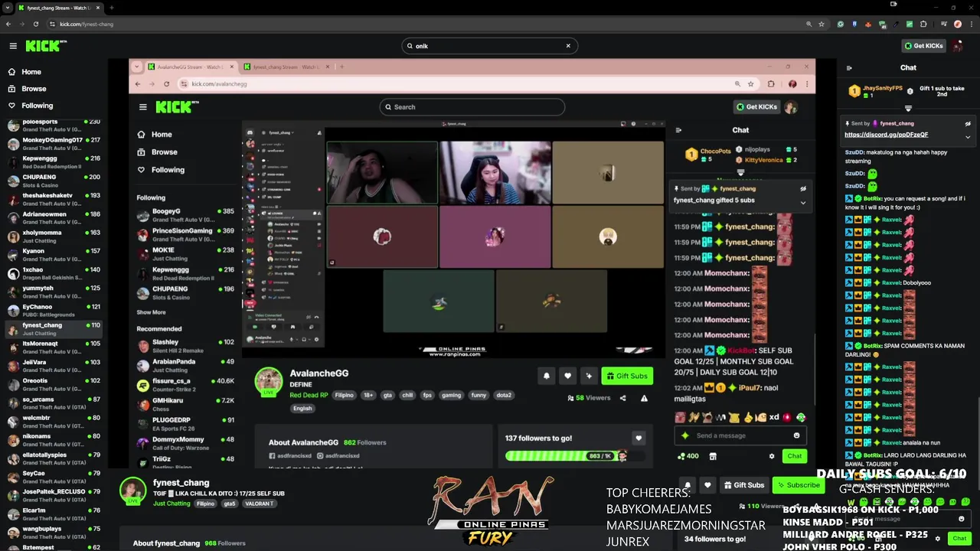
Task: Collapse fynest_chang gifted 5 subs banner
Action: tap(803, 203)
